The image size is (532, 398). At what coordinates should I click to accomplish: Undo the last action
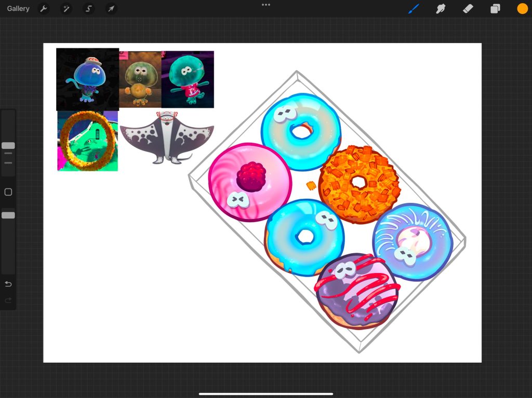coord(8,284)
